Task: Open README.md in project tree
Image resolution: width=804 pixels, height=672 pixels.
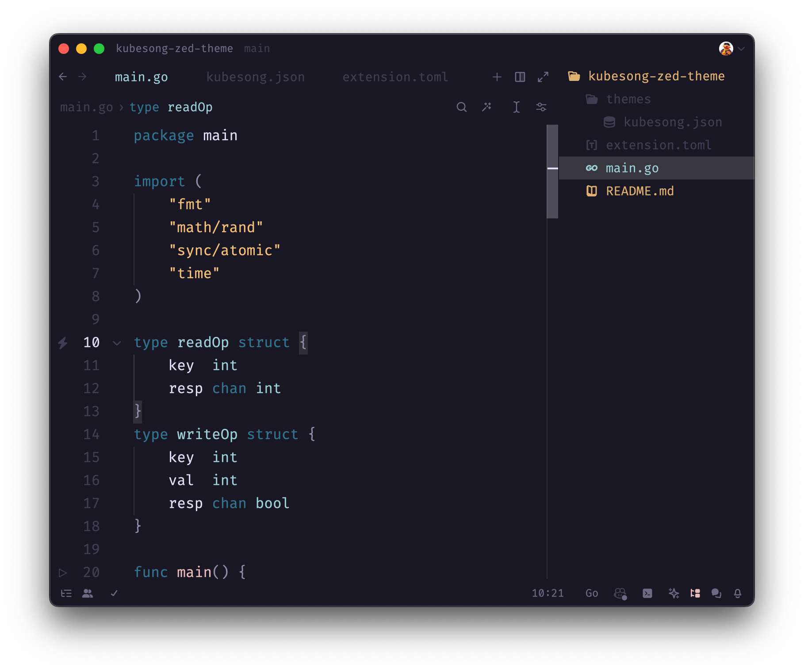Action: [657, 191]
